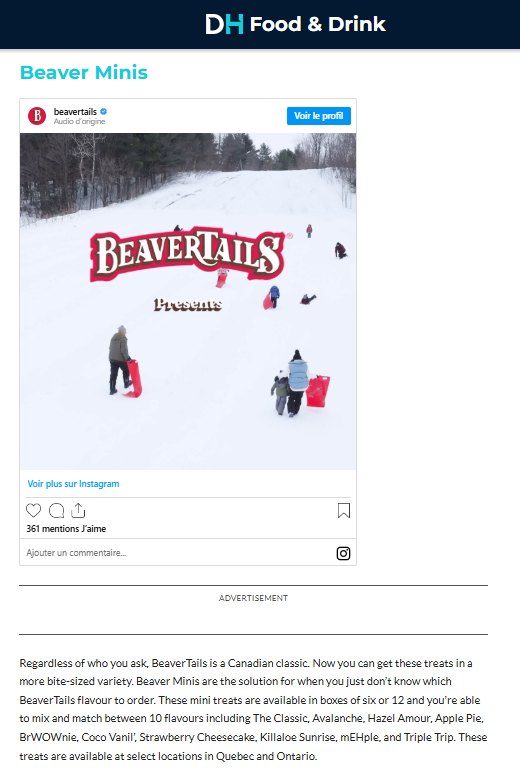This screenshot has height=768, width=520.
Task: Focus the Ajouter un commentaire field
Action: 180,552
